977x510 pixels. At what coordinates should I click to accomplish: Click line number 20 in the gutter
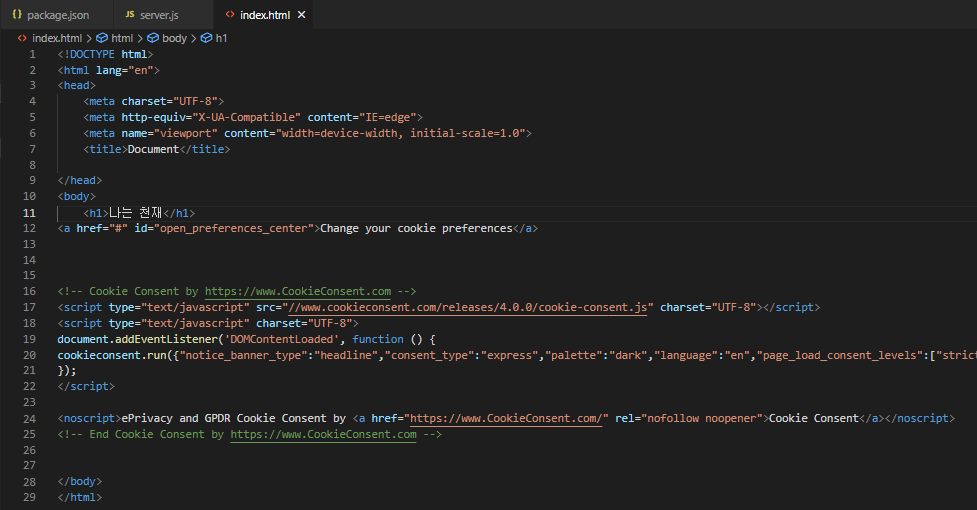click(x=29, y=355)
